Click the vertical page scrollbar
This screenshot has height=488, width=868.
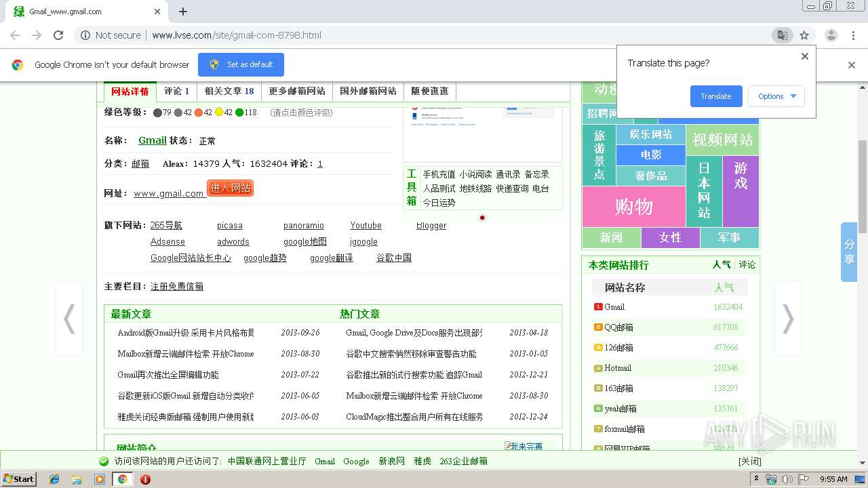pyautogui.click(x=863, y=186)
